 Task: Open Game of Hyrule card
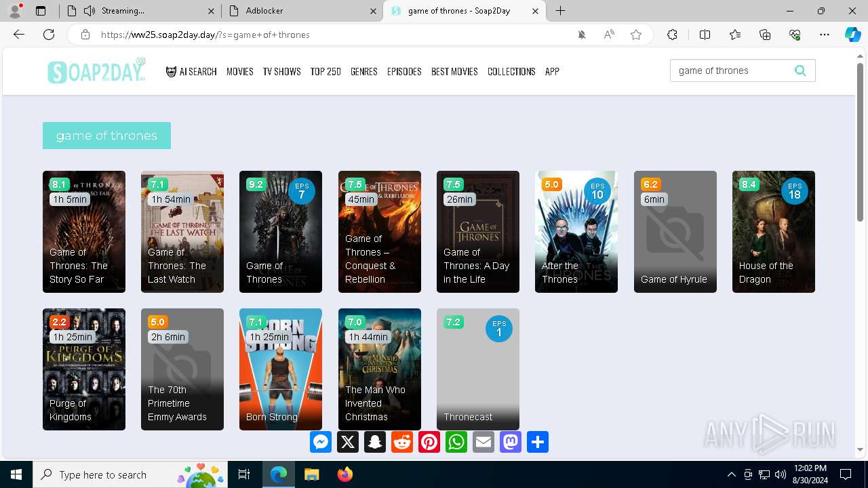coord(675,232)
